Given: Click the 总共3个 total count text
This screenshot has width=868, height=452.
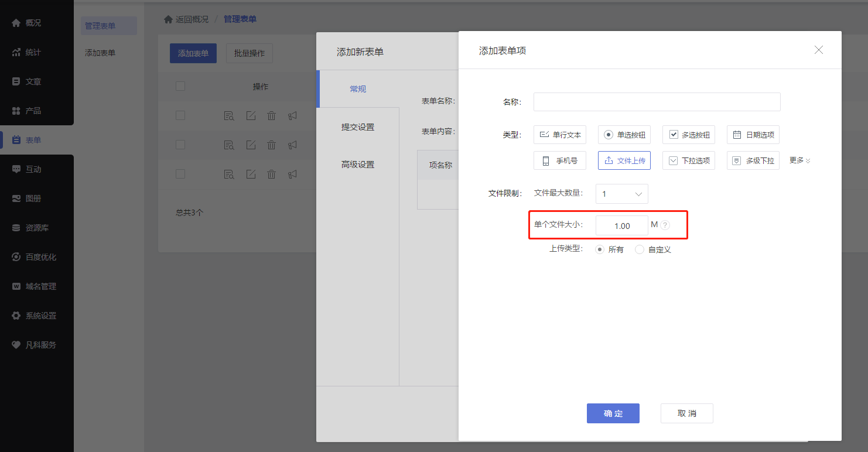Looking at the screenshot, I should point(190,213).
